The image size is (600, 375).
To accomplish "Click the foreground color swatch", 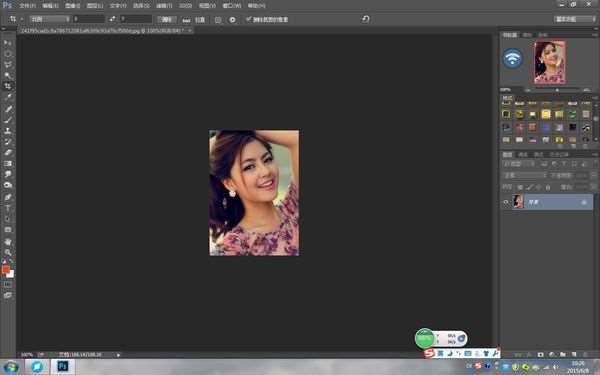I will pos(5,269).
